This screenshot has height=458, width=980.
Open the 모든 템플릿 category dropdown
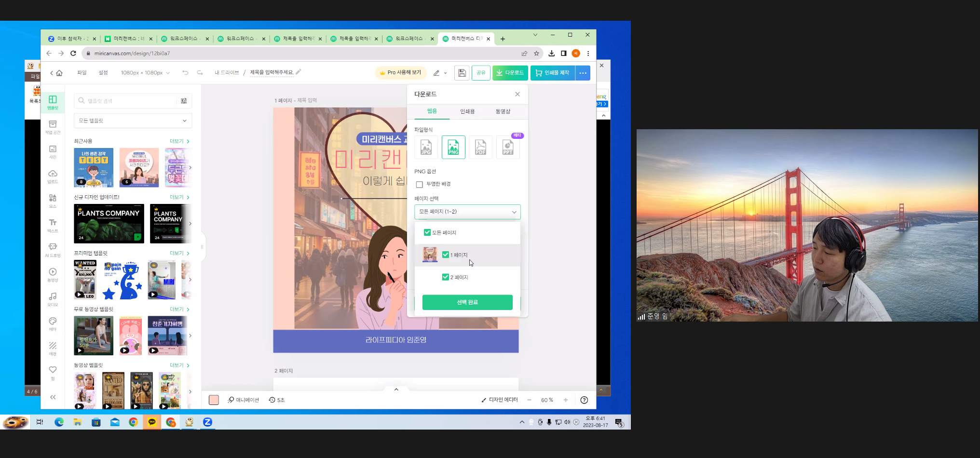133,121
